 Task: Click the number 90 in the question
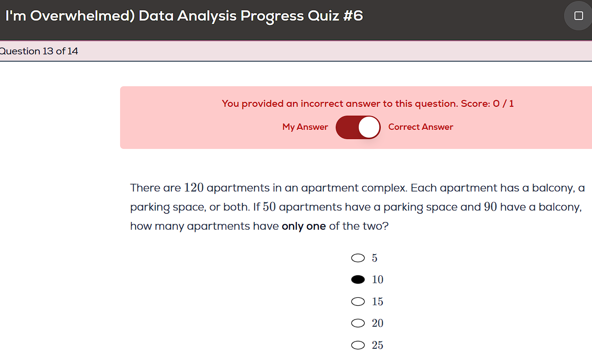(x=490, y=207)
